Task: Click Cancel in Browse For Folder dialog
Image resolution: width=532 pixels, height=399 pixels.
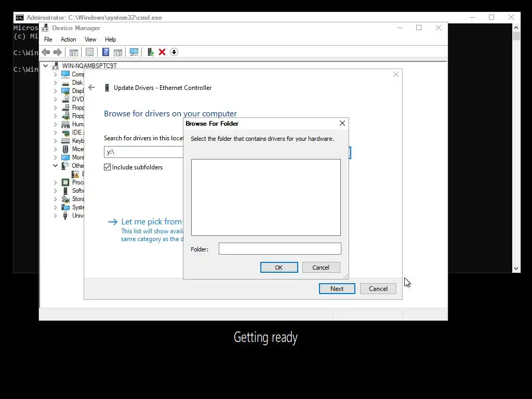Action: (321, 268)
